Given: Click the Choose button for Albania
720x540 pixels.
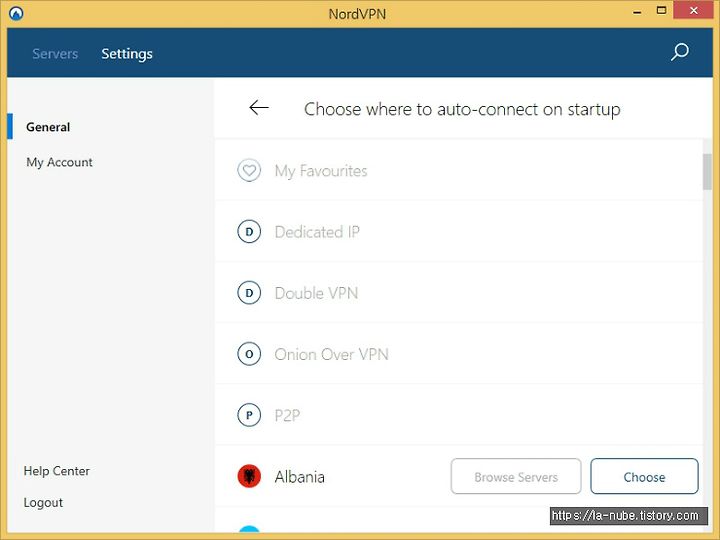Looking at the screenshot, I should pos(644,476).
